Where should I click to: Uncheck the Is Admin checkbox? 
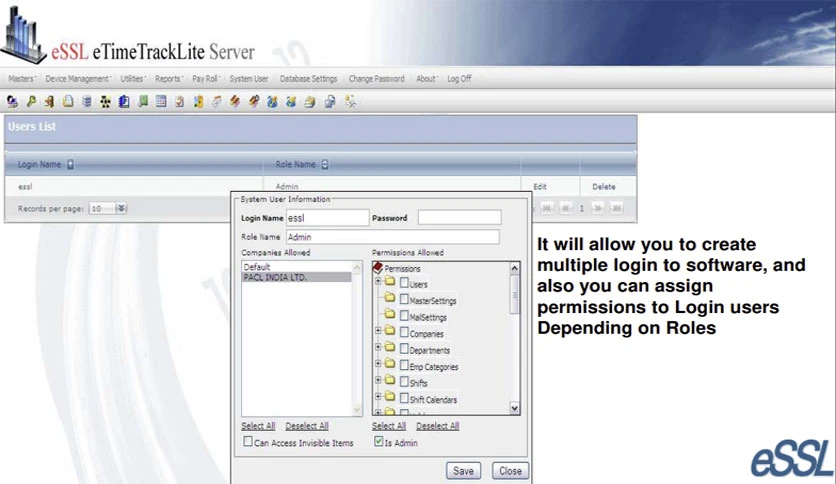[x=379, y=441]
